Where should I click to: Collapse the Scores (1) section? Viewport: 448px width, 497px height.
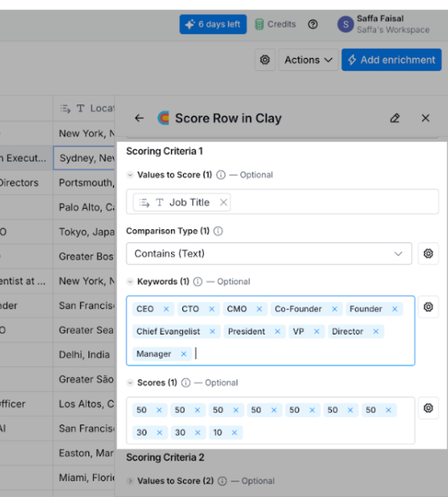click(131, 382)
